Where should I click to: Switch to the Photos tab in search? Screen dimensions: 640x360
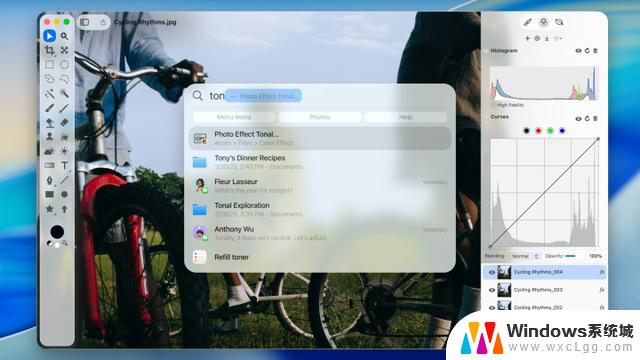coord(320,117)
